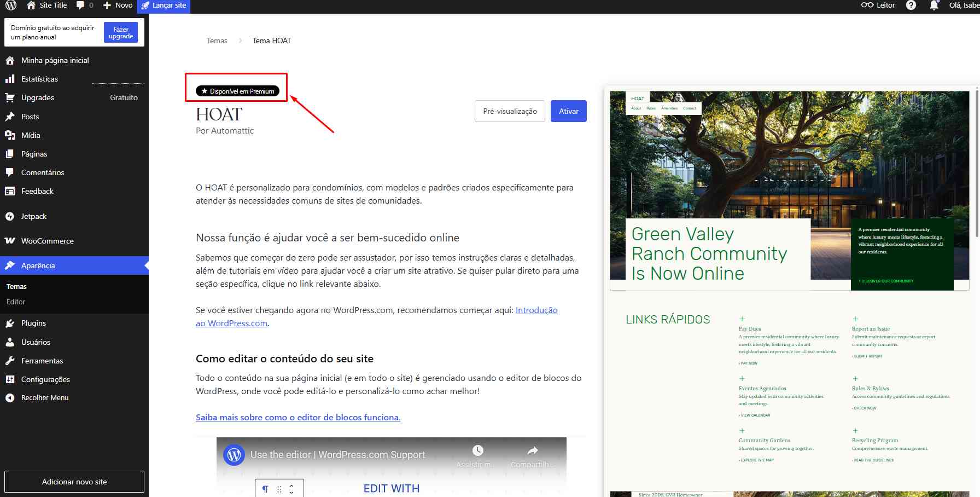Click Adicionar novo site button
The width and height of the screenshot is (980, 497).
click(x=74, y=482)
